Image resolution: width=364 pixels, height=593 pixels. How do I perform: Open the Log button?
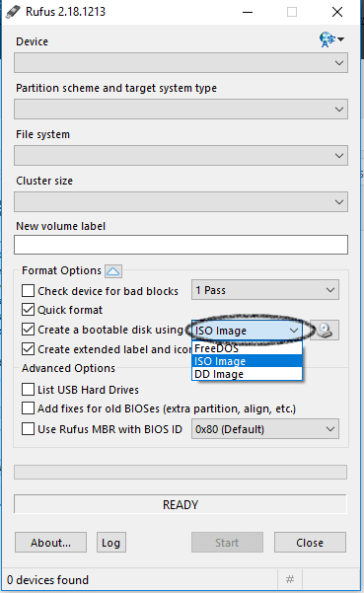111,543
